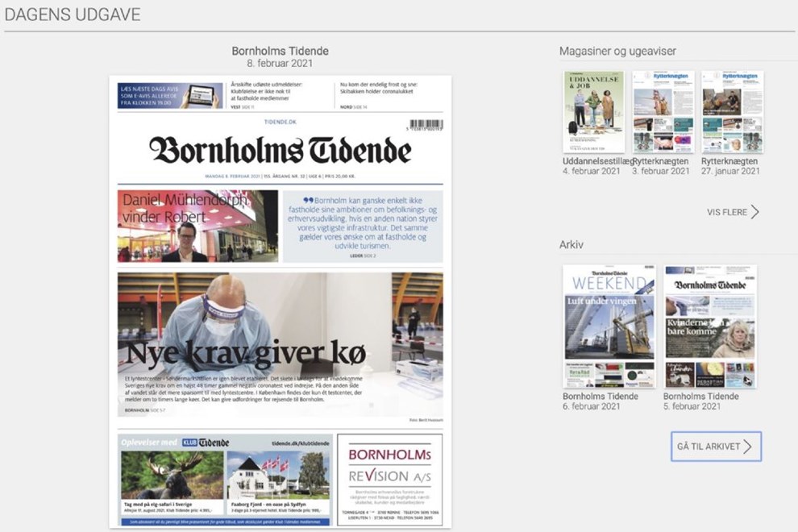Click the moose safari offer image
Viewport: 798px width, 532px height.
click(172, 475)
